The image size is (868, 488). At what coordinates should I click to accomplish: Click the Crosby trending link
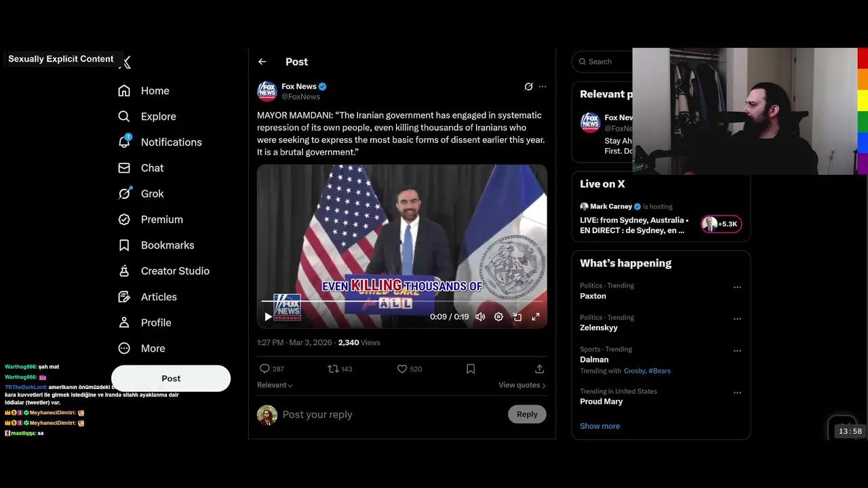pos(634,371)
